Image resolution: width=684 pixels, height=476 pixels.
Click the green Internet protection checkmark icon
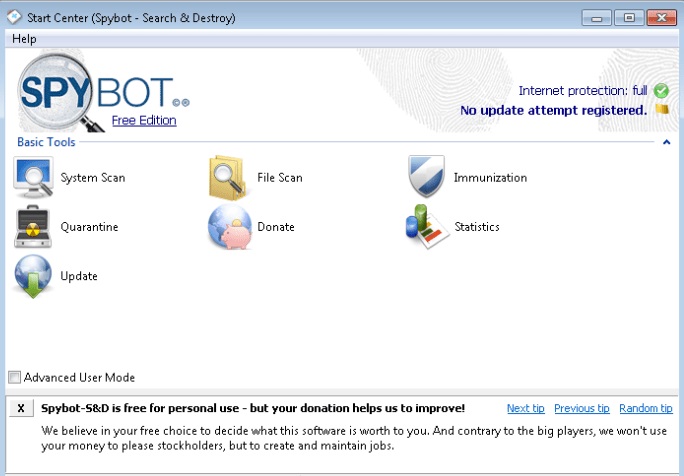tap(661, 91)
